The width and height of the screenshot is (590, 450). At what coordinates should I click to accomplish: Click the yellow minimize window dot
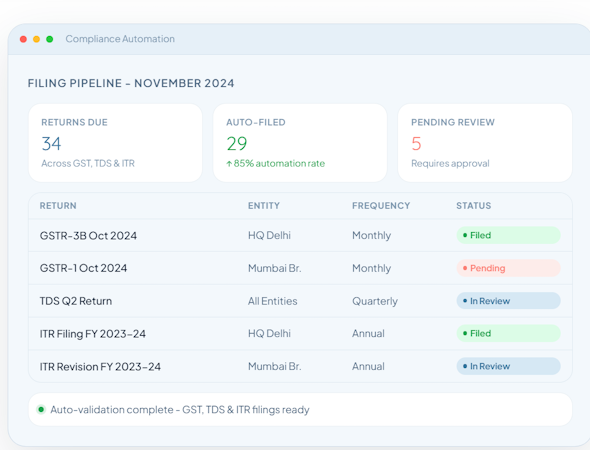point(36,39)
